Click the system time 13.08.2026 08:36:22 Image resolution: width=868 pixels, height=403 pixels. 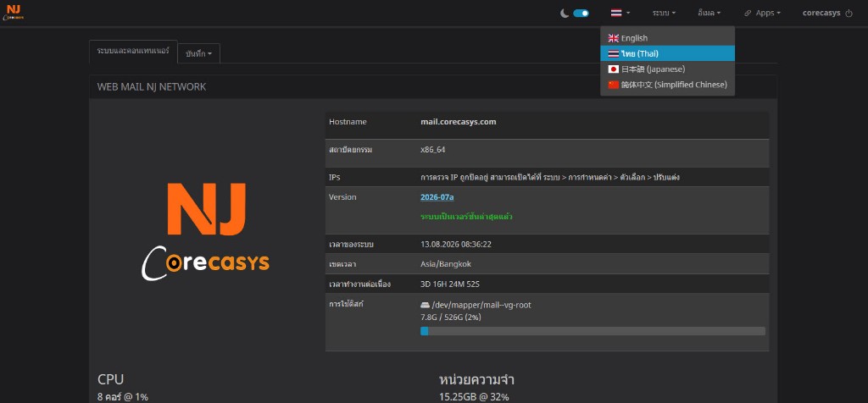pyautogui.click(x=456, y=245)
